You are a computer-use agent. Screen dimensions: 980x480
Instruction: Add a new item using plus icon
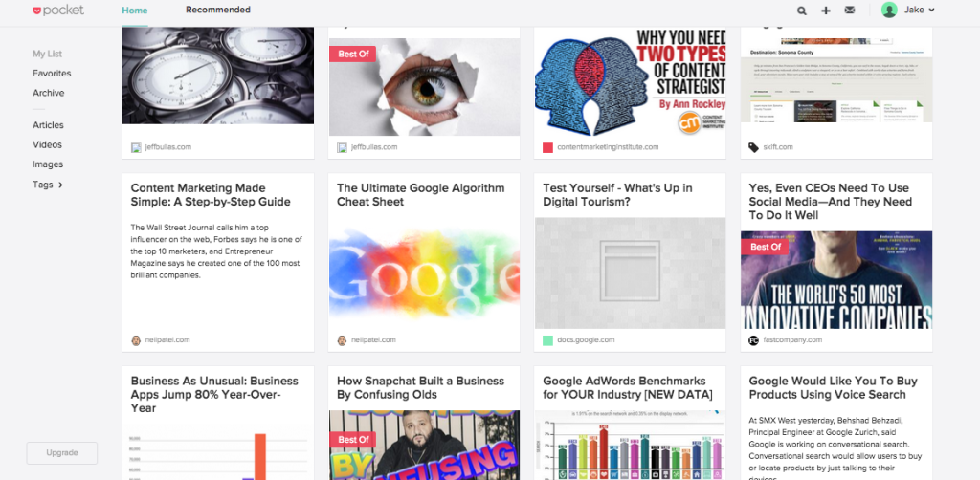[x=826, y=10]
